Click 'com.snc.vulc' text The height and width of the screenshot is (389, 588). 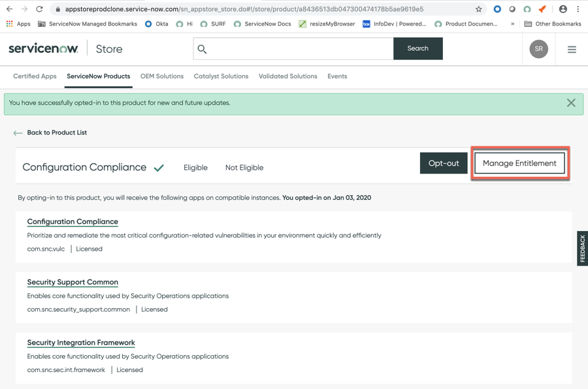pyautogui.click(x=46, y=249)
